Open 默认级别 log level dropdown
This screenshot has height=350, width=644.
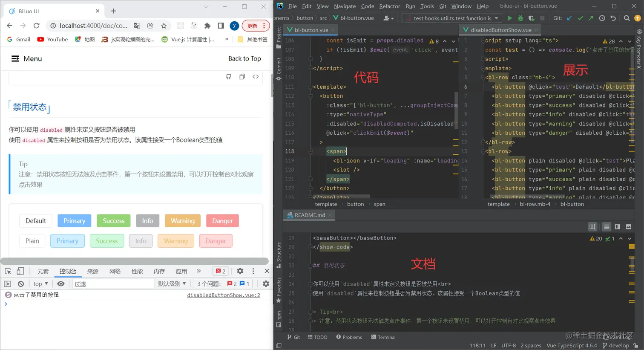pos(172,284)
